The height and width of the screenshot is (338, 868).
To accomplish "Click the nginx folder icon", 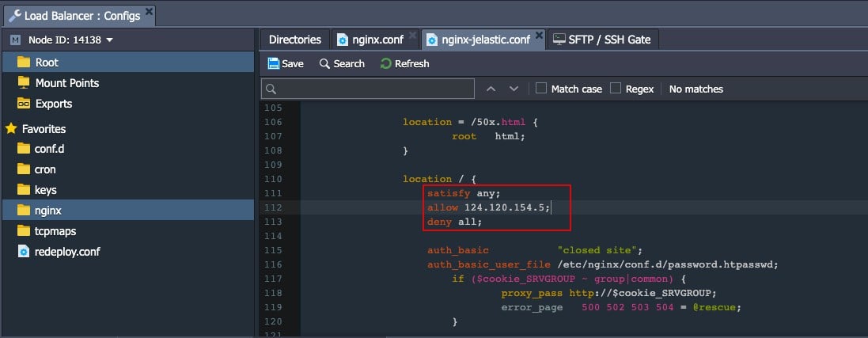I will point(23,210).
